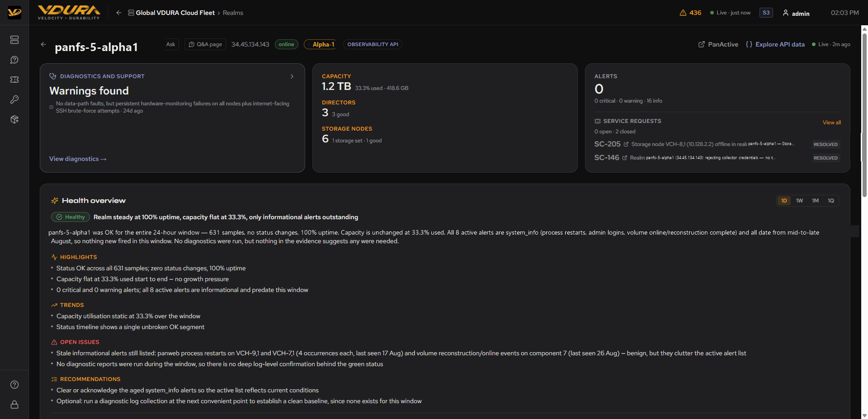Open service request SC-146
868x419 pixels.
click(x=607, y=158)
